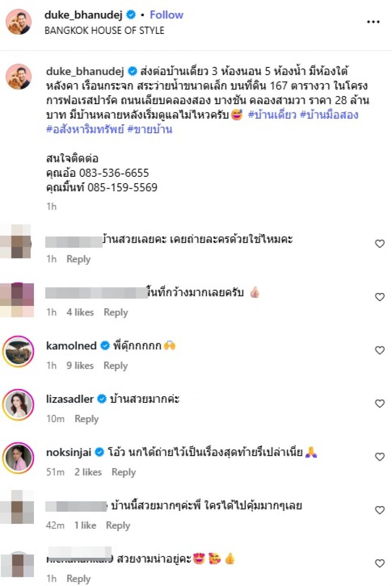Image resolution: width=392 pixels, height=586 pixels.
Task: Like the comment with 4 likes
Action: point(380,297)
